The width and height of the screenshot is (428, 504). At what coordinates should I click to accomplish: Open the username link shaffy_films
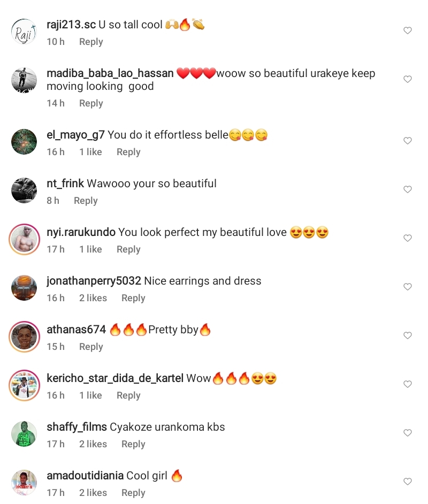pos(77,427)
